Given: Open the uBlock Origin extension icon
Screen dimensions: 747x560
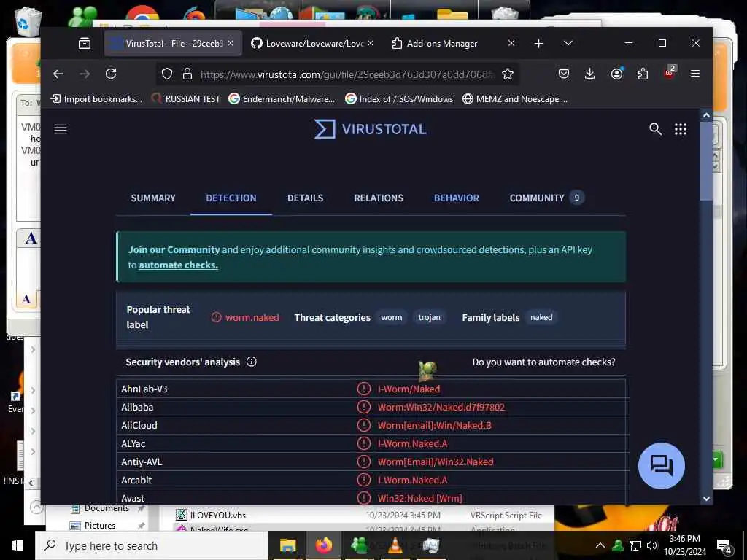Looking at the screenshot, I should (670, 73).
